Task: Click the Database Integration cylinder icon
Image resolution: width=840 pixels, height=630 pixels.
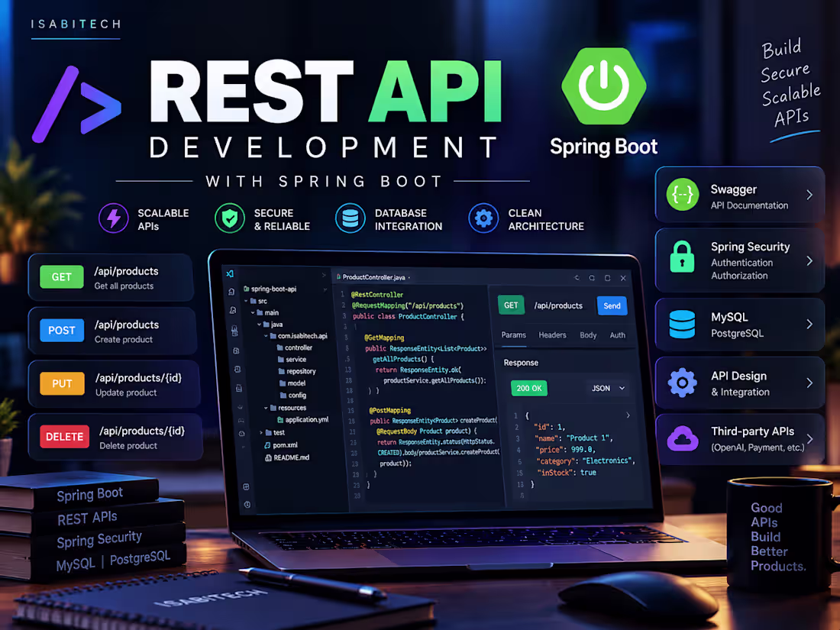Action: coord(351,218)
